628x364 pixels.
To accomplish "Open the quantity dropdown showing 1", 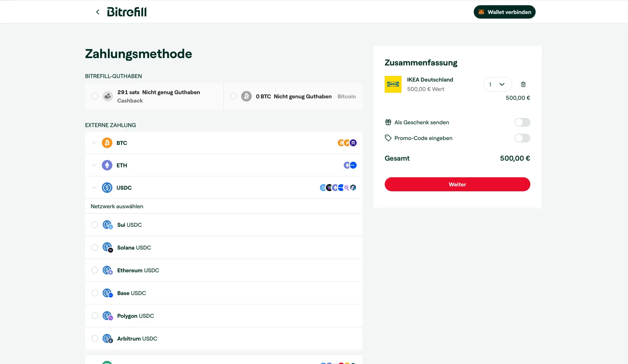I will coord(498,84).
